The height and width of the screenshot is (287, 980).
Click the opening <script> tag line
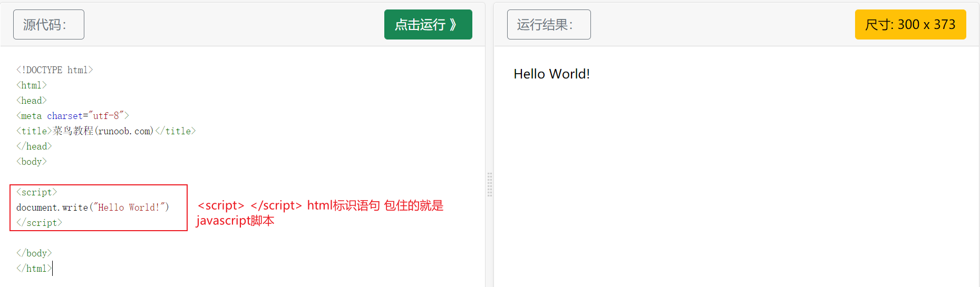click(x=37, y=192)
